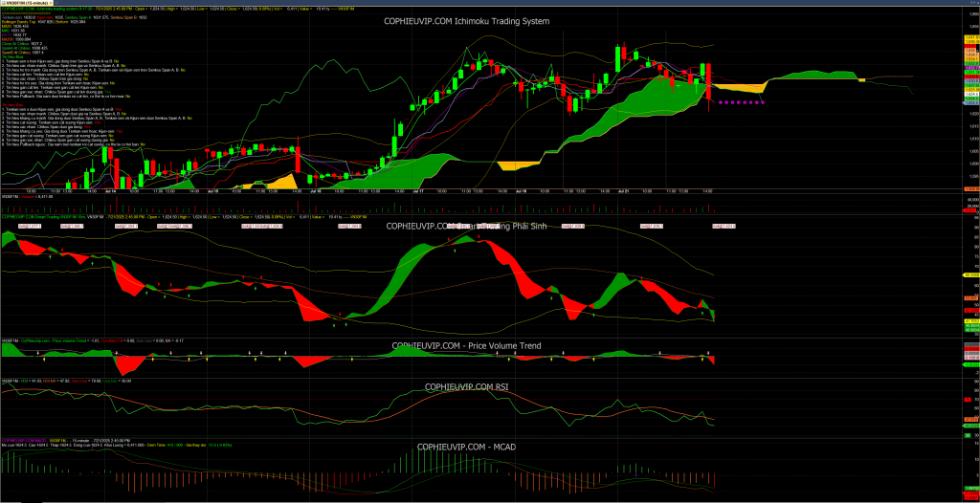
Task: Click the 'Tin hieu Mua' heading
Action: point(12,56)
